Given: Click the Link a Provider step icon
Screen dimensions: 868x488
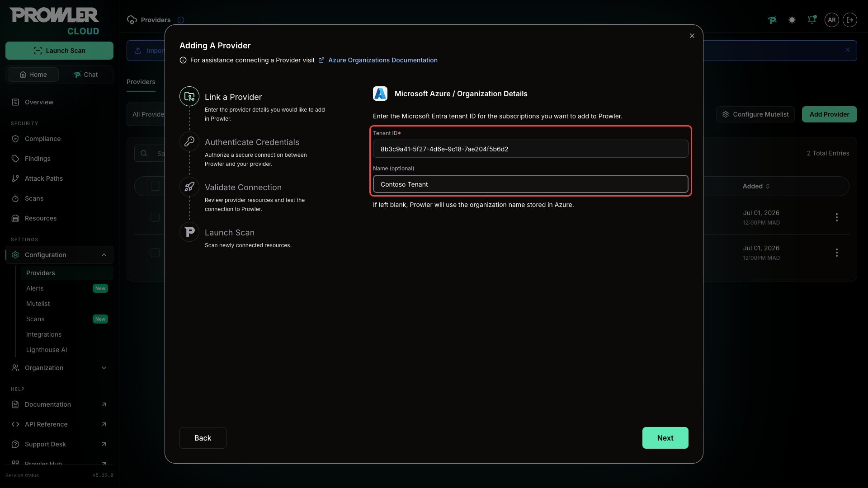Looking at the screenshot, I should [189, 96].
